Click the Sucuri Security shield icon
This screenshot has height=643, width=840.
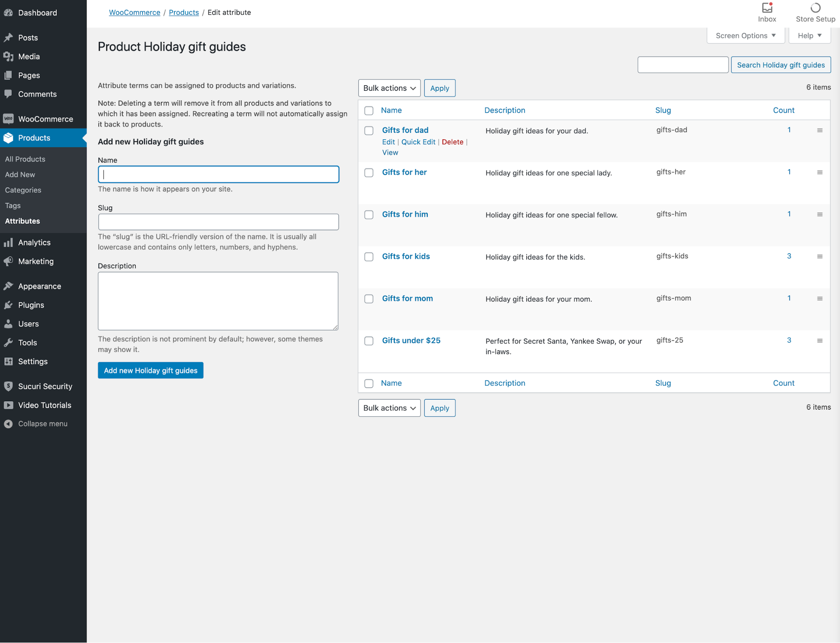8,386
